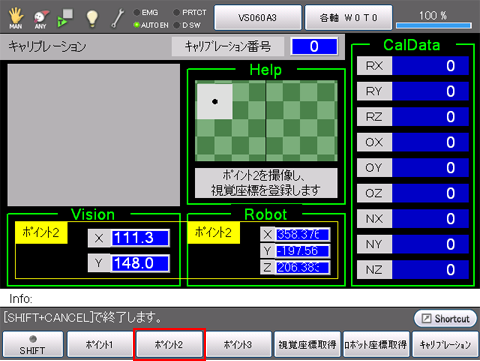Select the Robot Y value -197.56
Image resolution: width=480 pixels, height=361 pixels.
303,251
